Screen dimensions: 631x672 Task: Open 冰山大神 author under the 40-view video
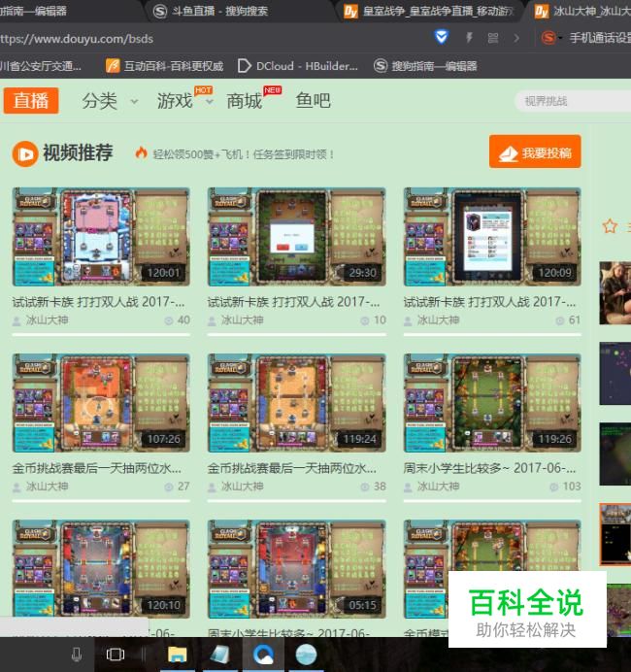[47, 320]
